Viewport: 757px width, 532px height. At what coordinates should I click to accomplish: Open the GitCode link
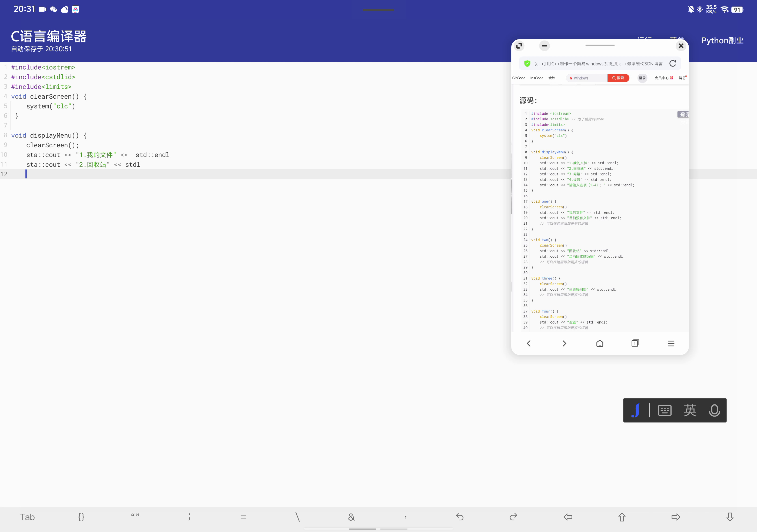[519, 78]
